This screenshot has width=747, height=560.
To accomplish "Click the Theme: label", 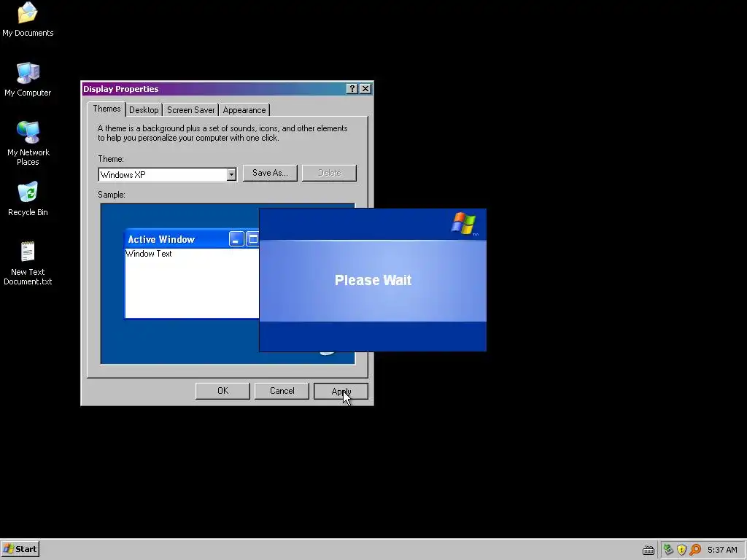I will [x=111, y=159].
